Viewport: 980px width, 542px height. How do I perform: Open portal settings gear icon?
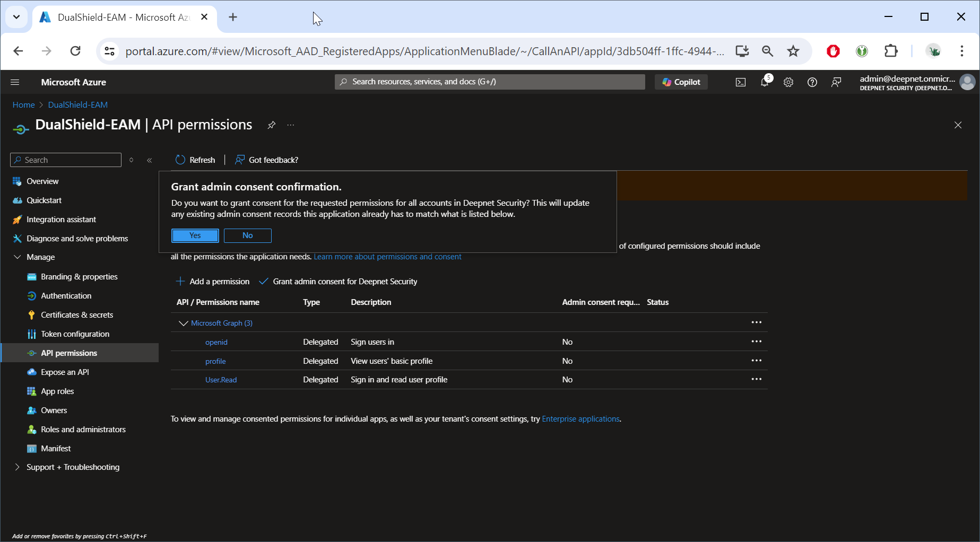tap(788, 82)
